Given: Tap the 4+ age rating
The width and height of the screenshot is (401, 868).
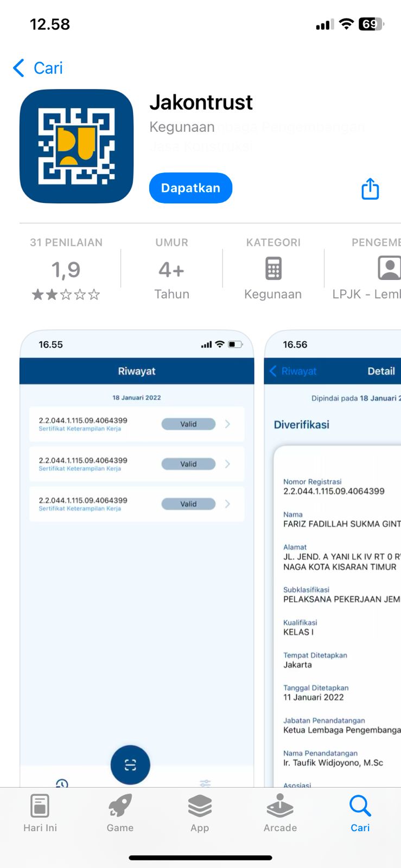Looking at the screenshot, I should click(171, 270).
